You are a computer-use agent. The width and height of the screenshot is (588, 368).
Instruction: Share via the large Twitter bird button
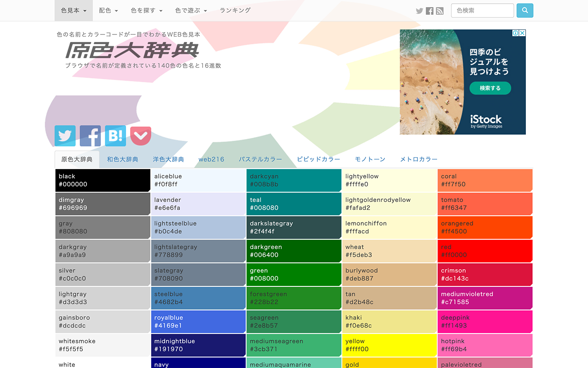coord(65,136)
